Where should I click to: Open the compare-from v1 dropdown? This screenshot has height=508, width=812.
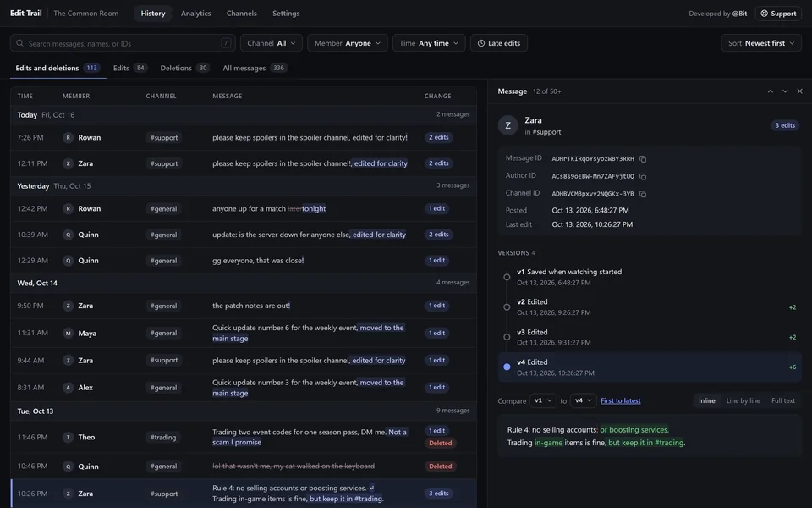543,400
